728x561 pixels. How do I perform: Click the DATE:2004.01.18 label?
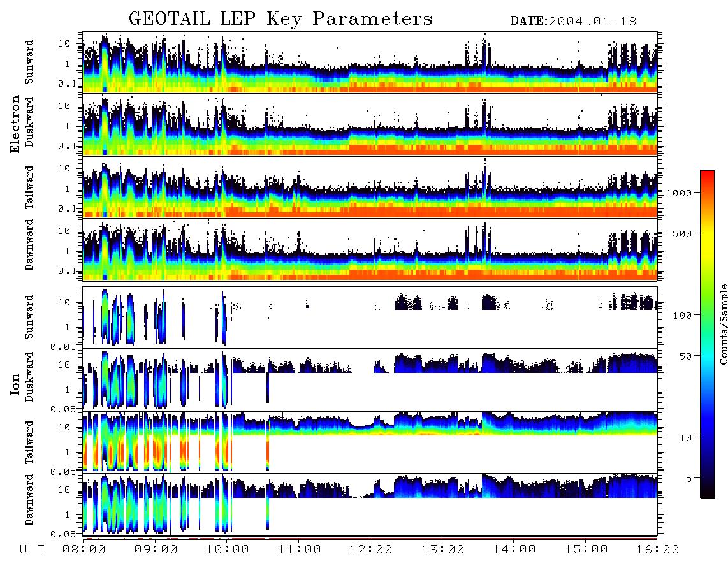pyautogui.click(x=573, y=22)
